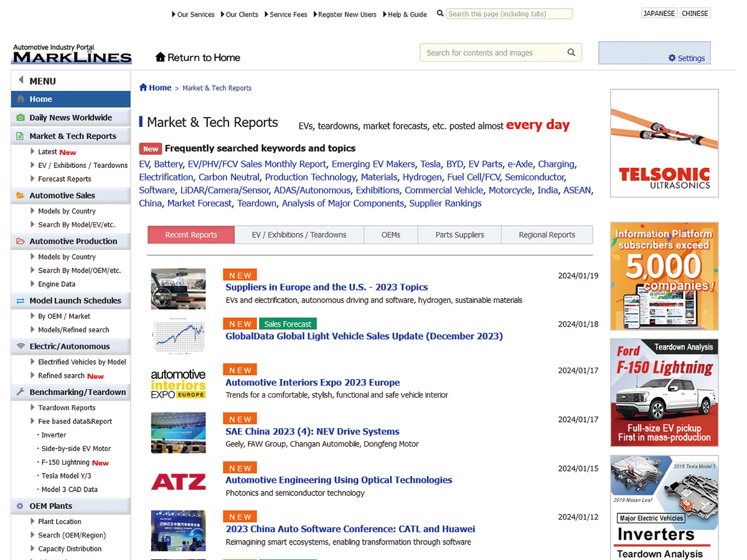This screenshot has height=560, width=747.
Task: Click the car interior report thumbnail
Action: pyautogui.click(x=178, y=289)
